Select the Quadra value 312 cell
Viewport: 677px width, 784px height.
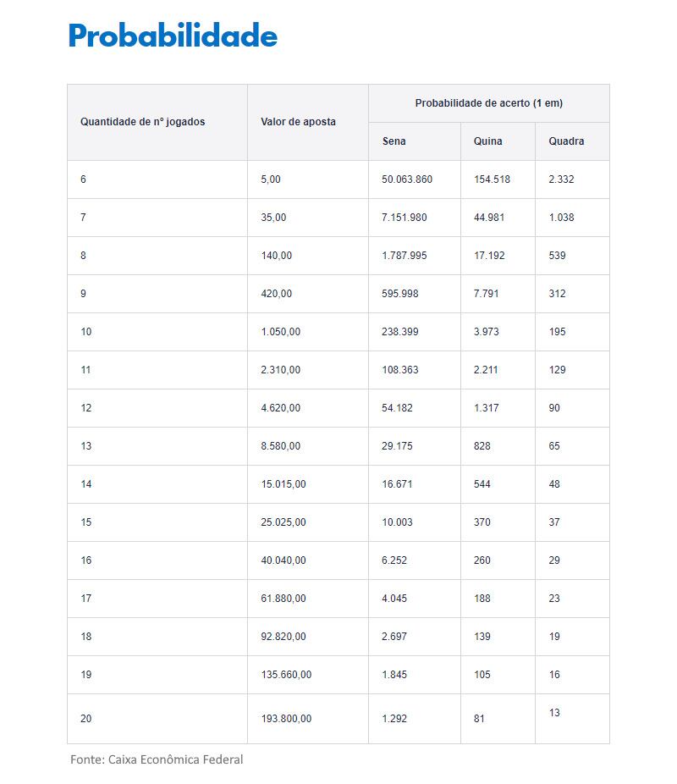tap(557, 294)
